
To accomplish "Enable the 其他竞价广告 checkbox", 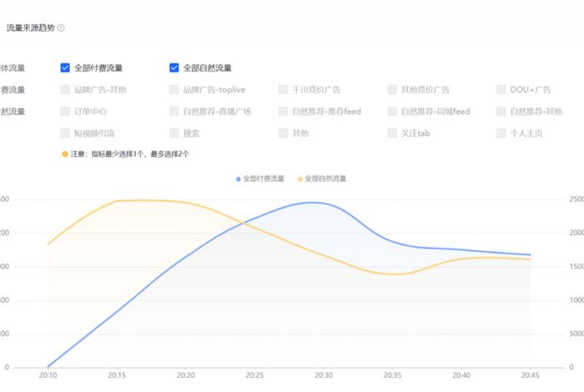I will 392,89.
